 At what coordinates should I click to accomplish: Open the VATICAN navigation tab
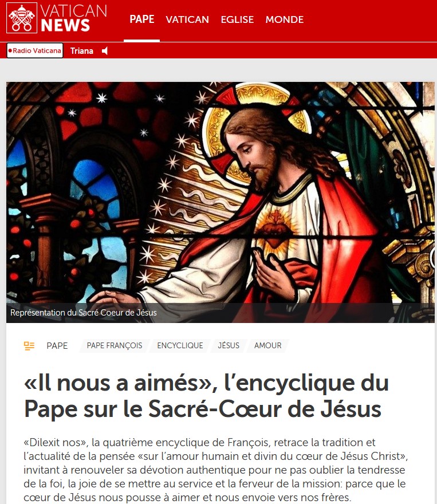click(x=187, y=19)
